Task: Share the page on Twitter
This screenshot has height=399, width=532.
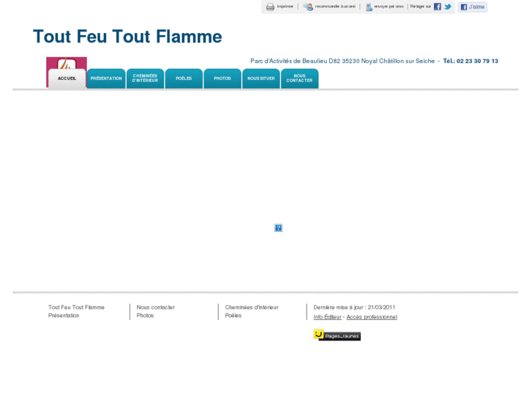Action: [x=448, y=7]
